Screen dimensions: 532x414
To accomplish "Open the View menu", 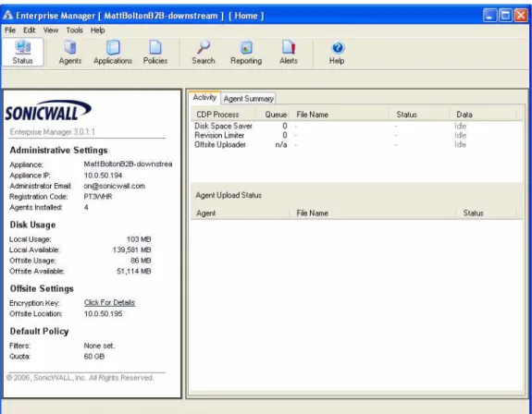I will [51, 30].
